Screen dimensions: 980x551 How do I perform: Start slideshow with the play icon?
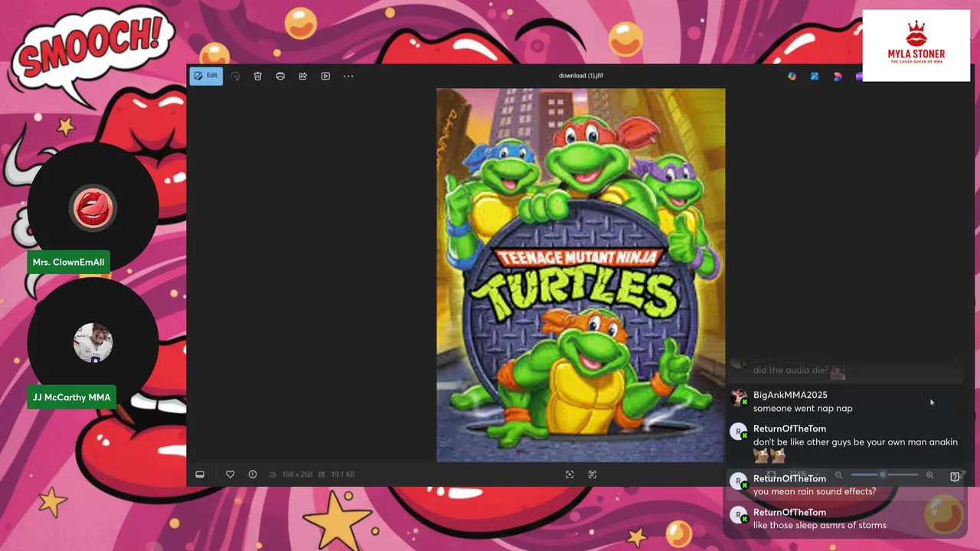[325, 77]
